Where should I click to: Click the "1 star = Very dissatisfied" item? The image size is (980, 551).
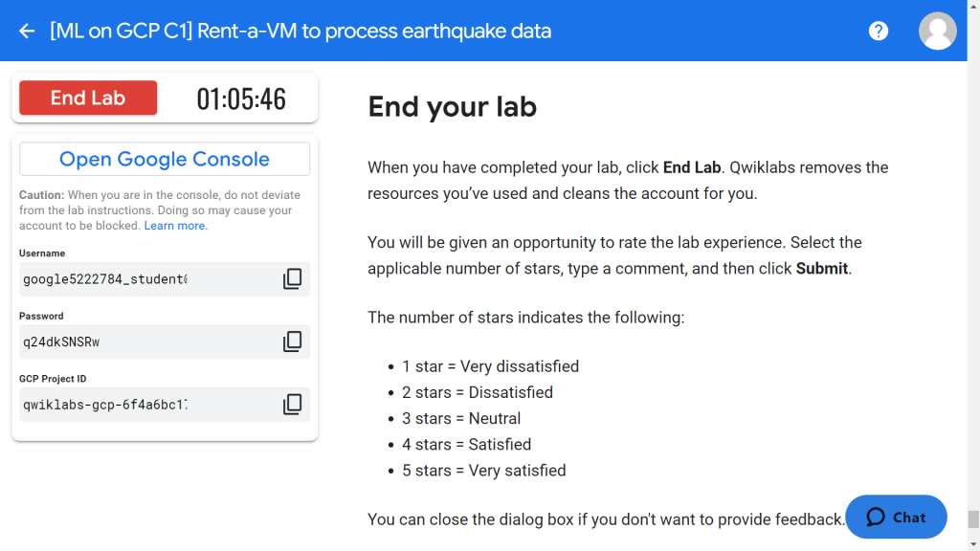(x=490, y=366)
